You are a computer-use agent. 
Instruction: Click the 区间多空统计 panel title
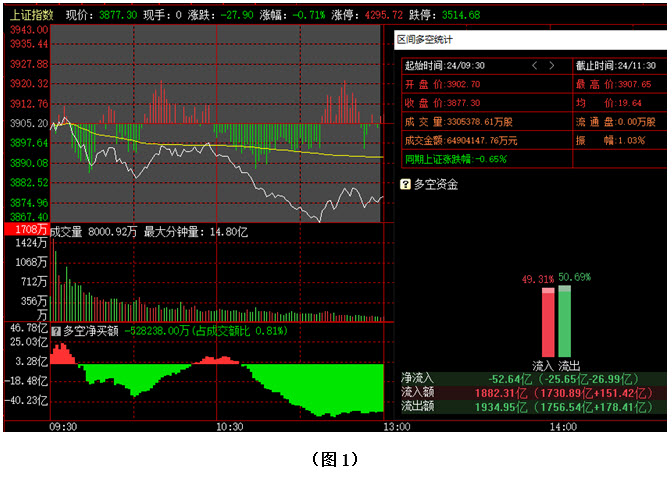424,40
